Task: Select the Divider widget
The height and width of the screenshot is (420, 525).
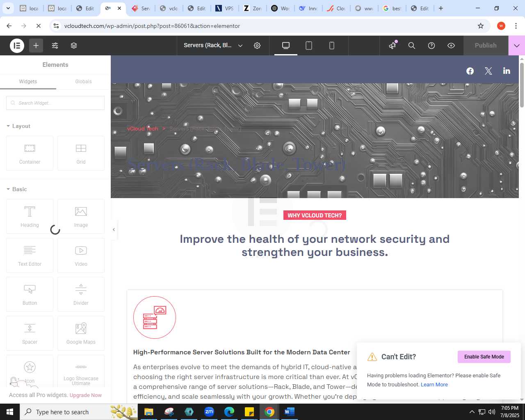Action: click(x=81, y=294)
